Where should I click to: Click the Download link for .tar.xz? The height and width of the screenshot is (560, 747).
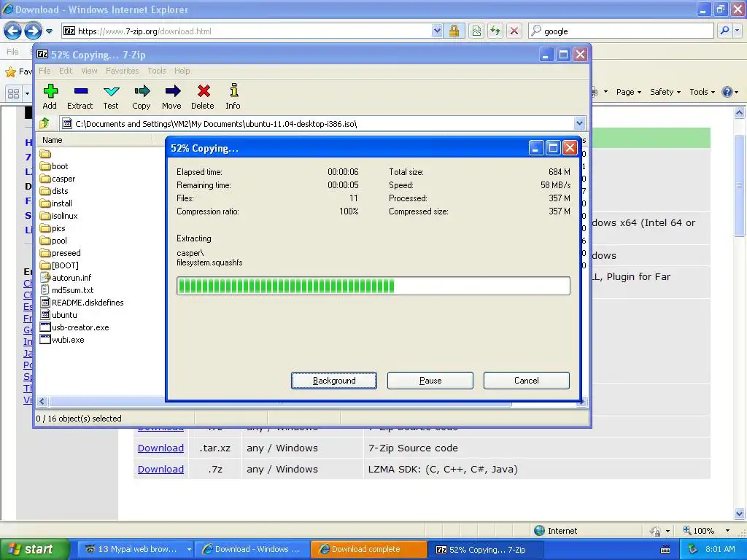coord(160,448)
